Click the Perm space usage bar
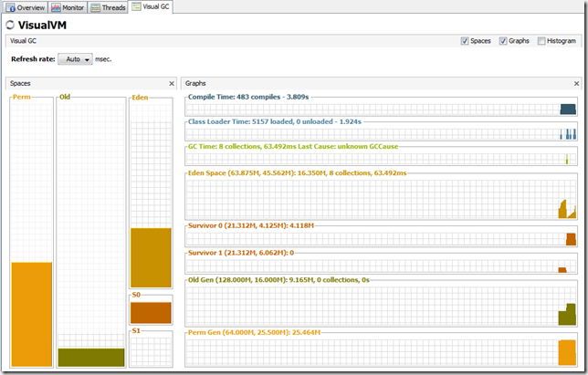 click(31, 314)
